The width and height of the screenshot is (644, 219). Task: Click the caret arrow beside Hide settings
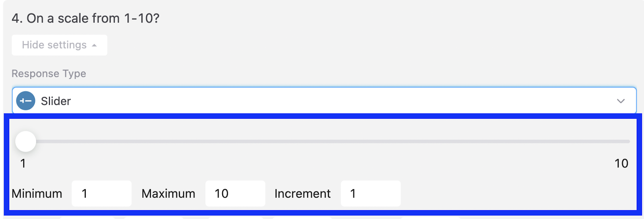point(94,45)
